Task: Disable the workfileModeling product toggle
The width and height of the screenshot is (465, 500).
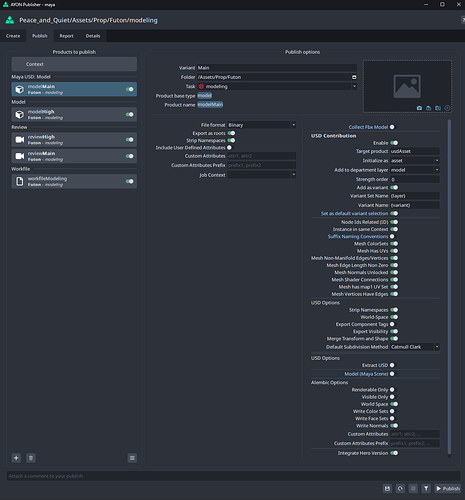Action: pos(130,181)
